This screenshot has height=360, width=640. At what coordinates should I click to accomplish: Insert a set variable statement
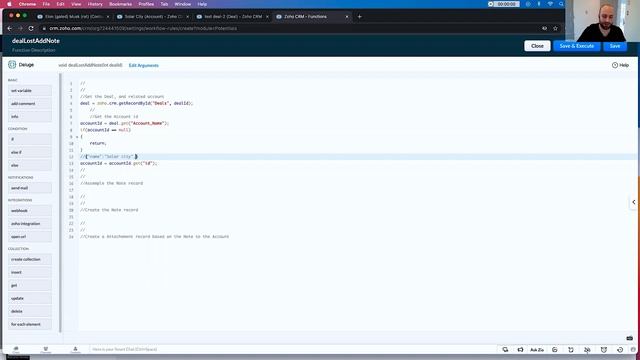point(30,91)
